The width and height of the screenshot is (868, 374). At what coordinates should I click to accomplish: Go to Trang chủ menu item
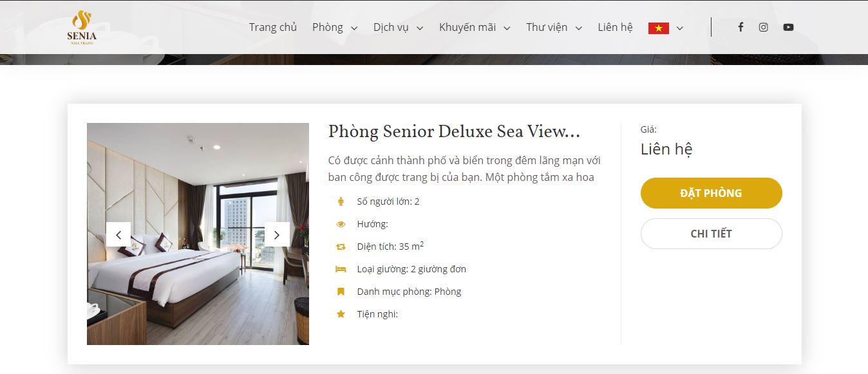click(273, 27)
